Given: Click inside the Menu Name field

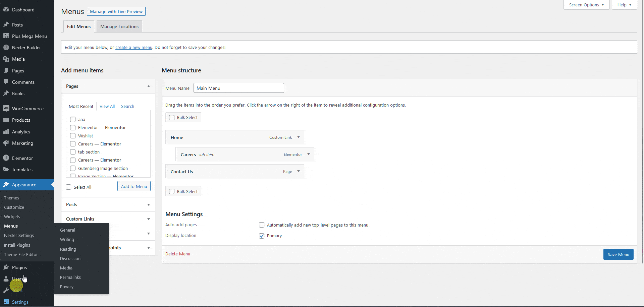Looking at the screenshot, I should point(238,88).
